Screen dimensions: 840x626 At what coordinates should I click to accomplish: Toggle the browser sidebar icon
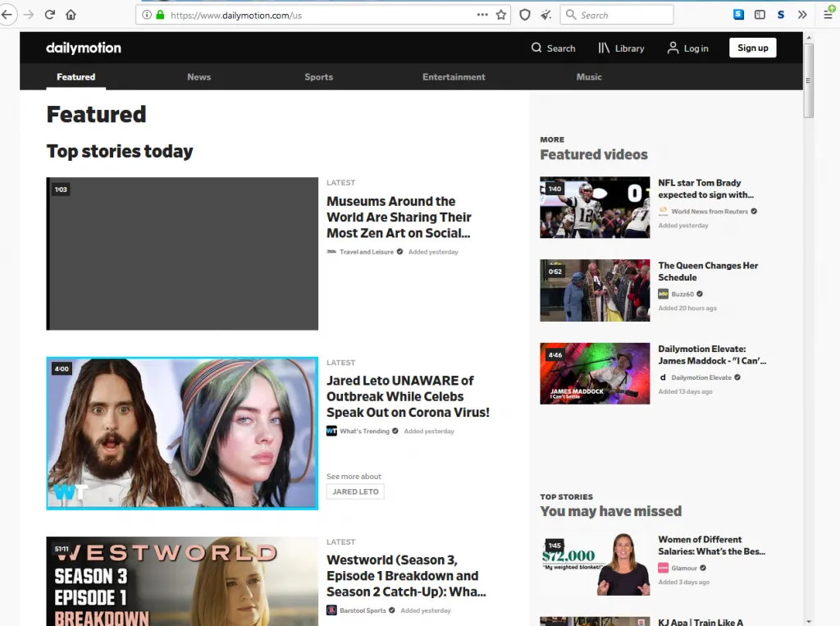[x=760, y=15]
